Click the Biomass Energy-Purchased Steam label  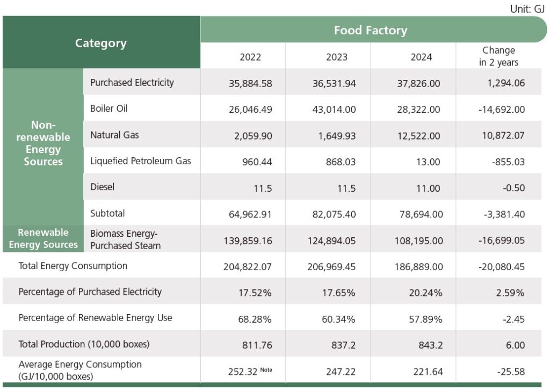pyautogui.click(x=126, y=239)
